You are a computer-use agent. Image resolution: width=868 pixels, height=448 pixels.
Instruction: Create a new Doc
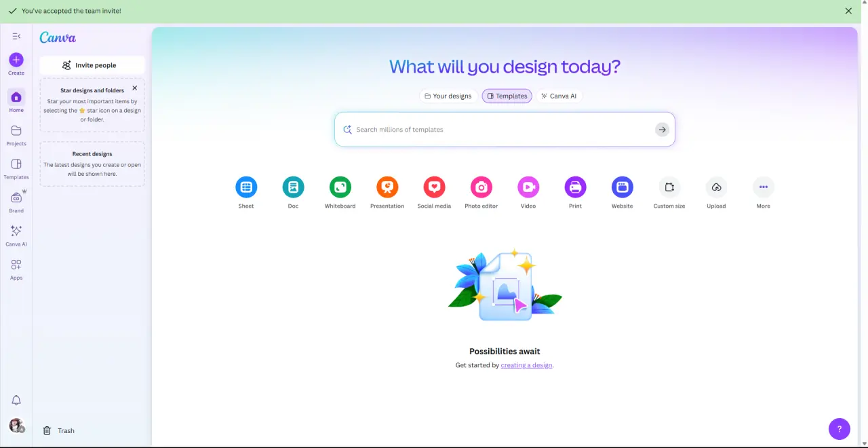[293, 192]
